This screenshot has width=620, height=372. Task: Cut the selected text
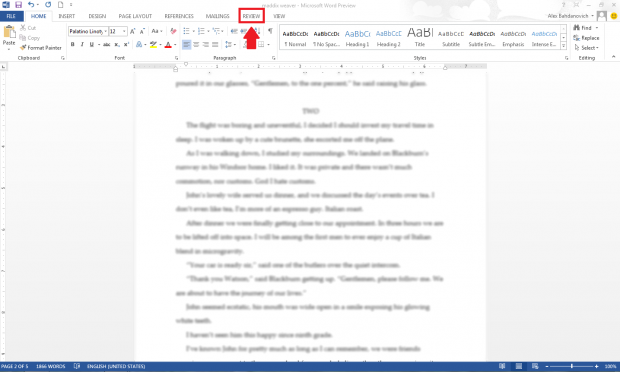(28, 28)
